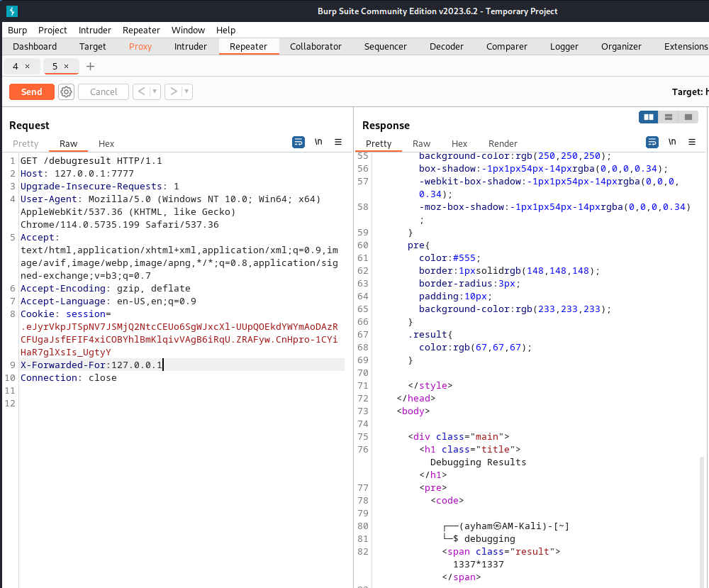Show Request in Raw view
This screenshot has width=709, height=588.
(68, 144)
